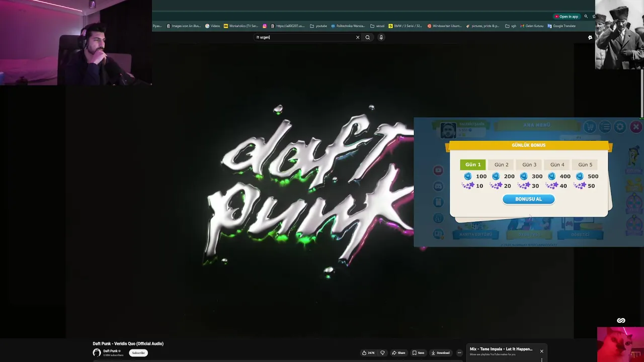Click the cat overlay thumbnail at bottom right
The height and width of the screenshot is (362, 644).
(620, 344)
